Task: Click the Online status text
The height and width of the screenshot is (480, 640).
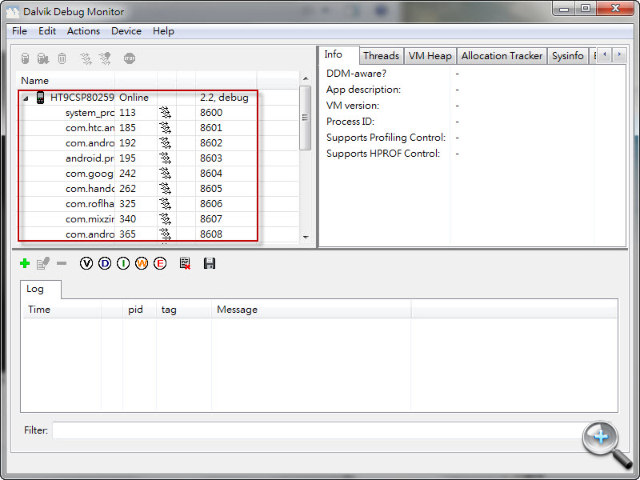Action: pyautogui.click(x=134, y=98)
